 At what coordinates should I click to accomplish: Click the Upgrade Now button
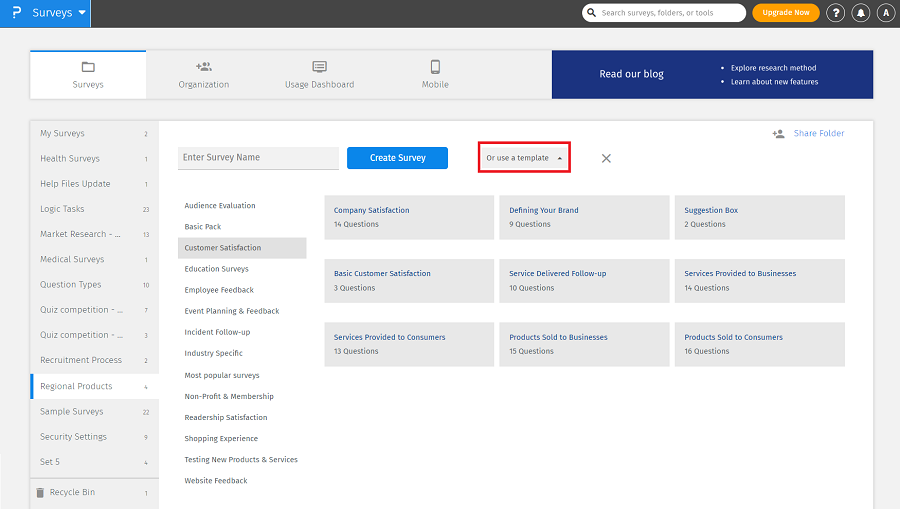coord(785,13)
